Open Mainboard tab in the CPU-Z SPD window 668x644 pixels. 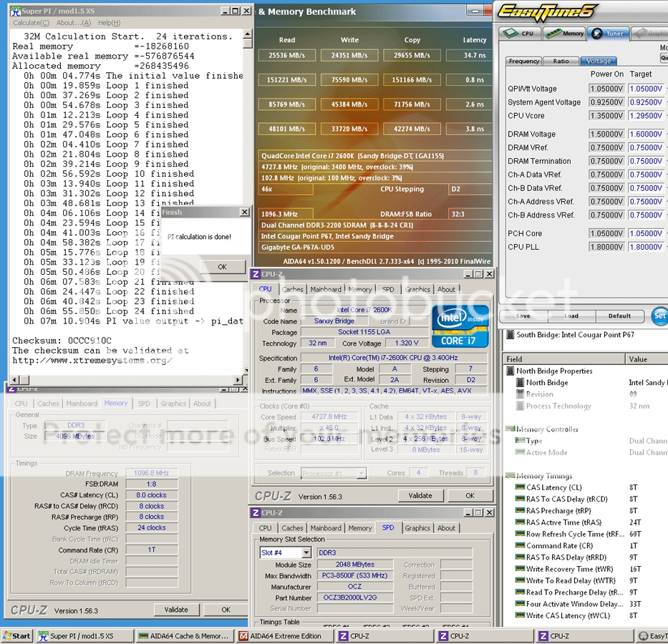(326, 528)
